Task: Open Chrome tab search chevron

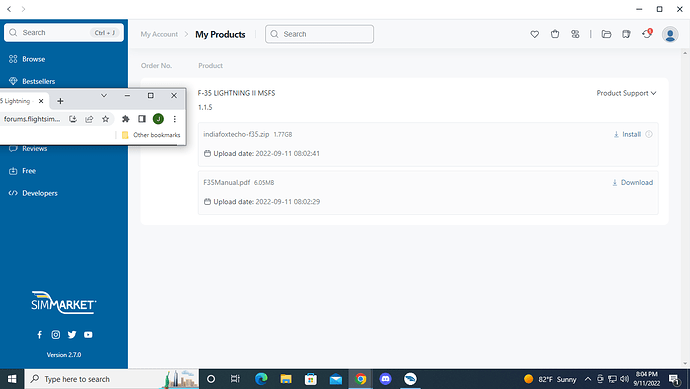Action: pyautogui.click(x=104, y=95)
